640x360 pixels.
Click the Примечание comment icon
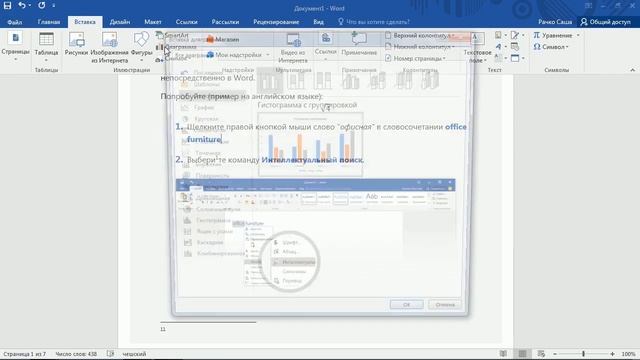pos(359,44)
